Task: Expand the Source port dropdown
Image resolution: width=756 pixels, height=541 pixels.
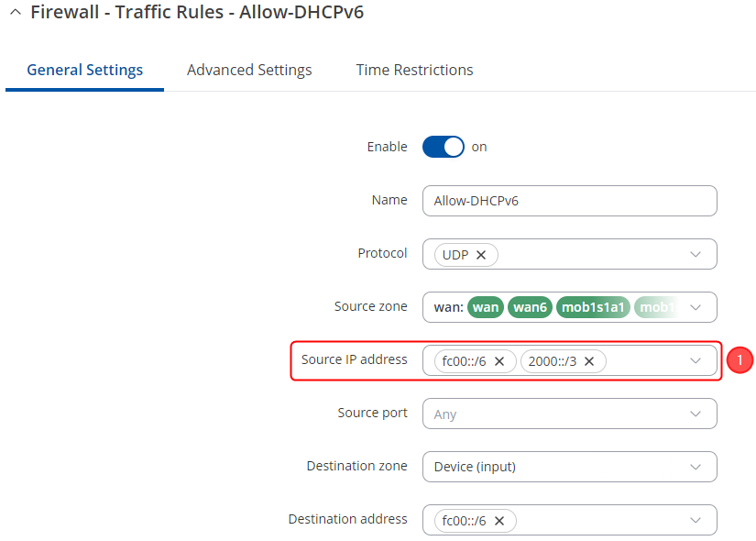Action: (696, 414)
